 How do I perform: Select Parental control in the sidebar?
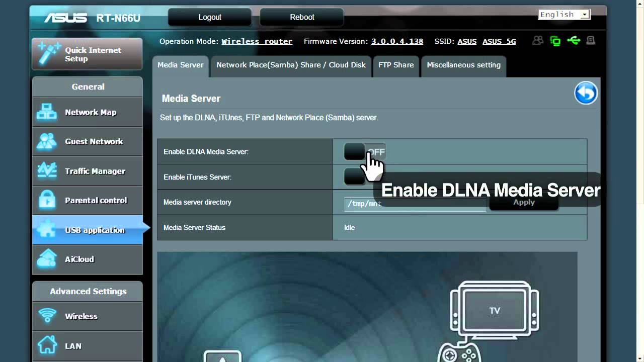click(x=88, y=200)
